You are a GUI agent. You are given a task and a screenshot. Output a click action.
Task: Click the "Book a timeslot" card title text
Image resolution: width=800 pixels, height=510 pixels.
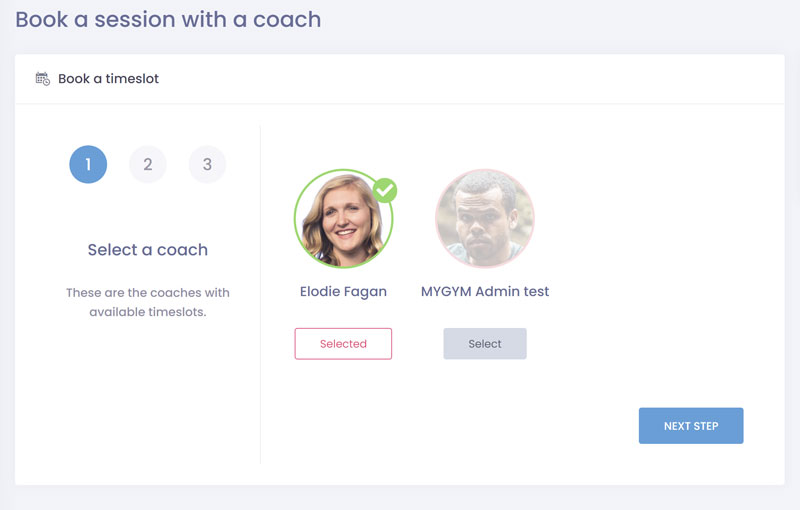click(x=108, y=79)
